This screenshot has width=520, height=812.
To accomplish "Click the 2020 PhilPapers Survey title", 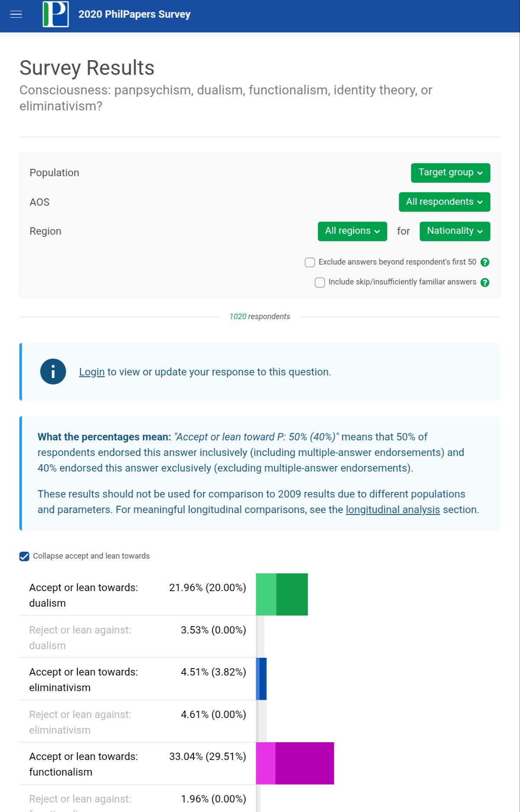I will tap(134, 14).
